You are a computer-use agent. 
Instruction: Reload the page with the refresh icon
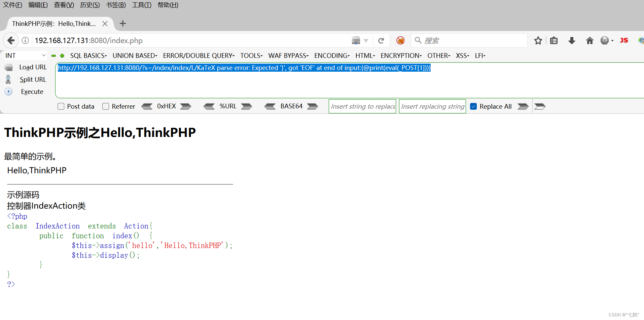point(381,41)
